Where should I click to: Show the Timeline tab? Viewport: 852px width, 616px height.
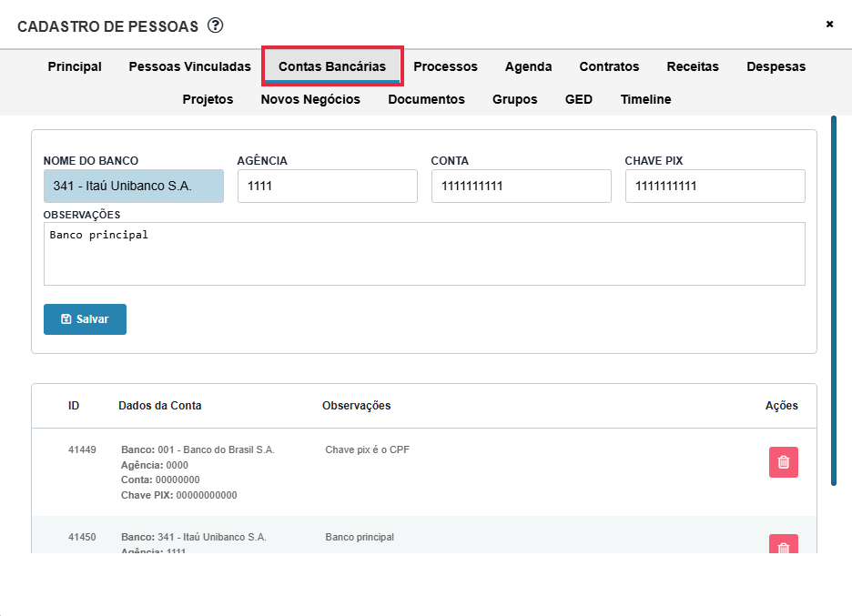(645, 99)
